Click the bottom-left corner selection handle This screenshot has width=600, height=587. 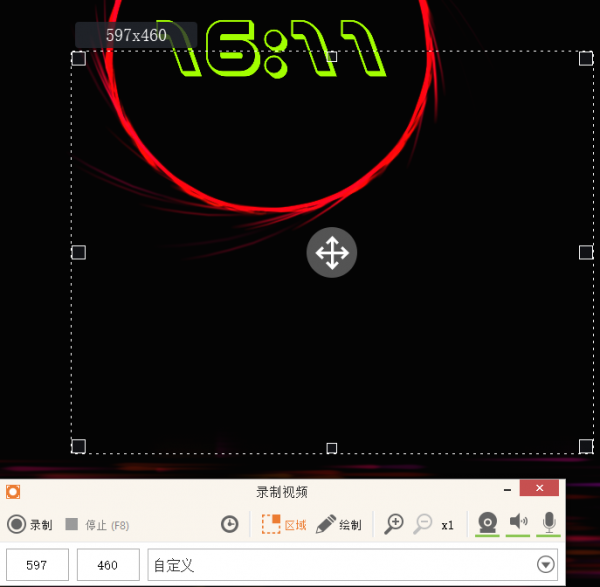(78, 446)
